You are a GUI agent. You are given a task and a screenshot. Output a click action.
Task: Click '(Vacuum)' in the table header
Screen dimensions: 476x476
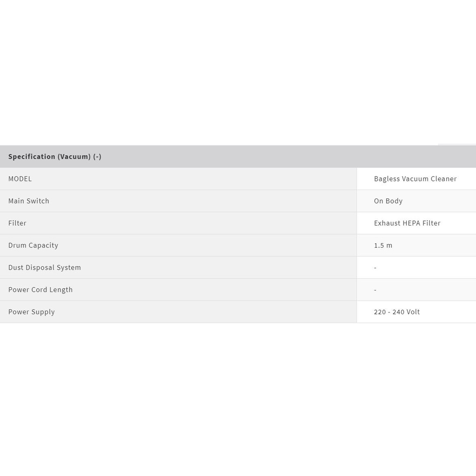click(x=74, y=157)
